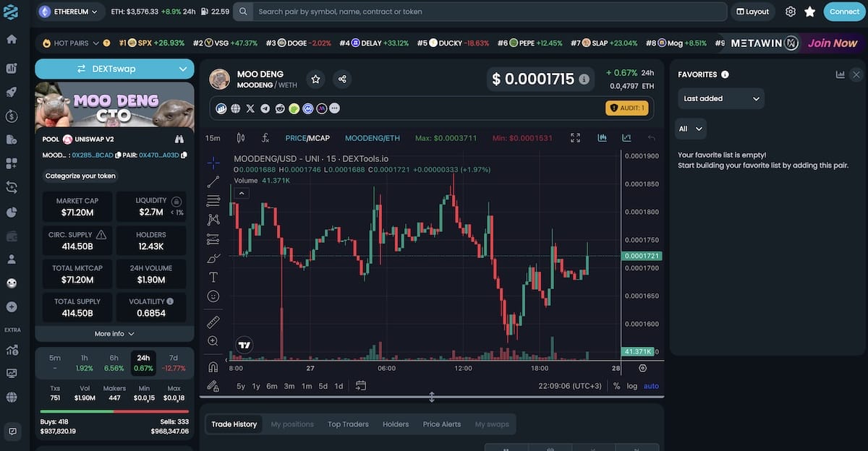
Task: Click the MOO DENG CTO banner image
Action: [114, 106]
